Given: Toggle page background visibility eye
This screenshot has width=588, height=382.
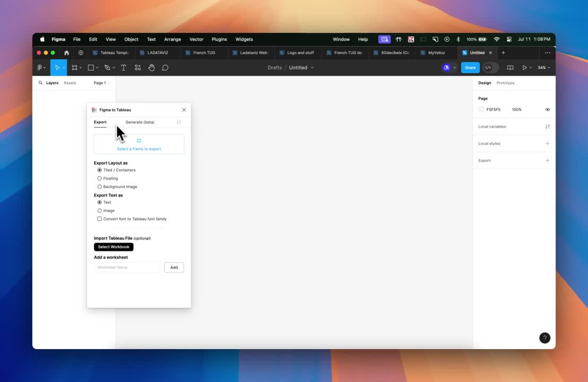Looking at the screenshot, I should [547, 110].
